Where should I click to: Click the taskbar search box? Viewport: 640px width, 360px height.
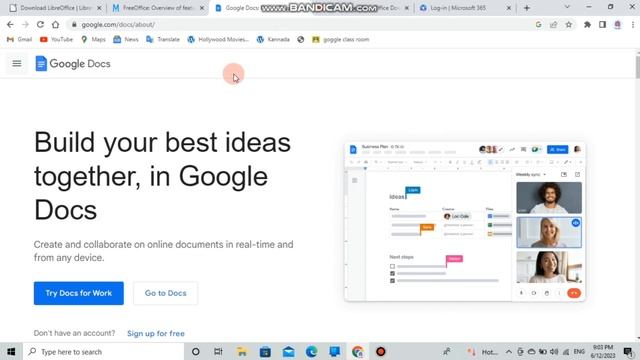pos(104,351)
